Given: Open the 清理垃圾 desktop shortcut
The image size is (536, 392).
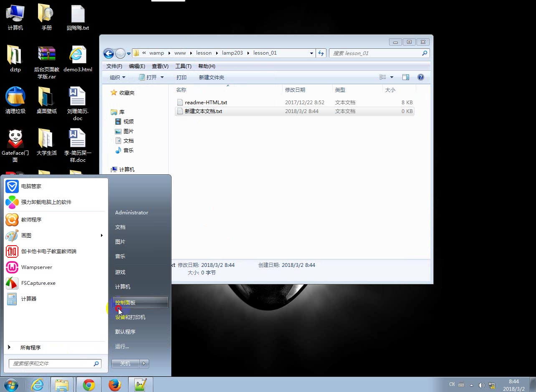Looking at the screenshot, I should pos(15,100).
